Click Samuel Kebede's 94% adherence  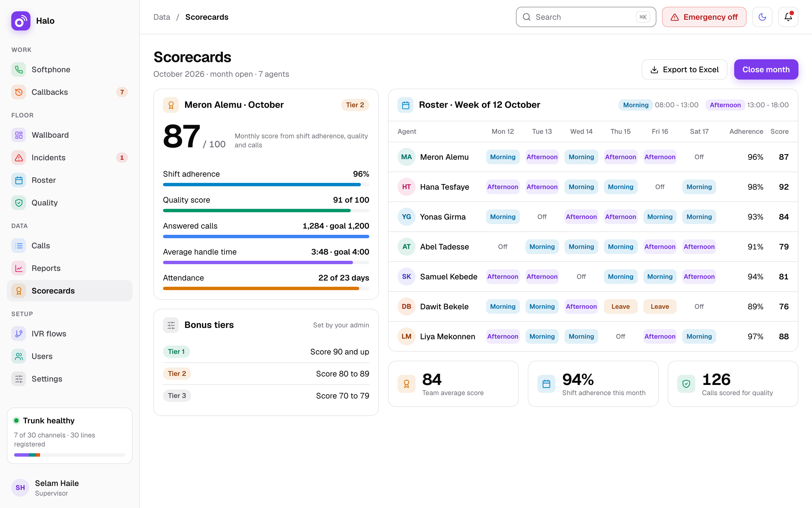pos(755,277)
